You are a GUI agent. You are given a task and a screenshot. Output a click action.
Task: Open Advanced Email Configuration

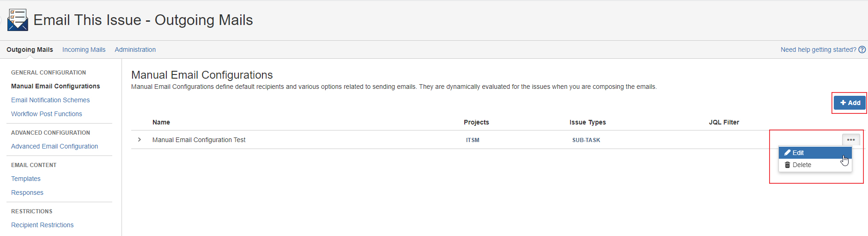point(55,146)
